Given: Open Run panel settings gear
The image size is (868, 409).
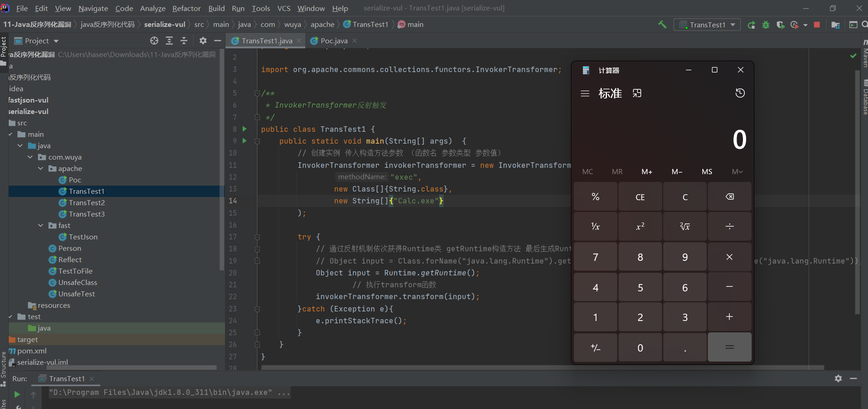Looking at the screenshot, I should coord(838,378).
